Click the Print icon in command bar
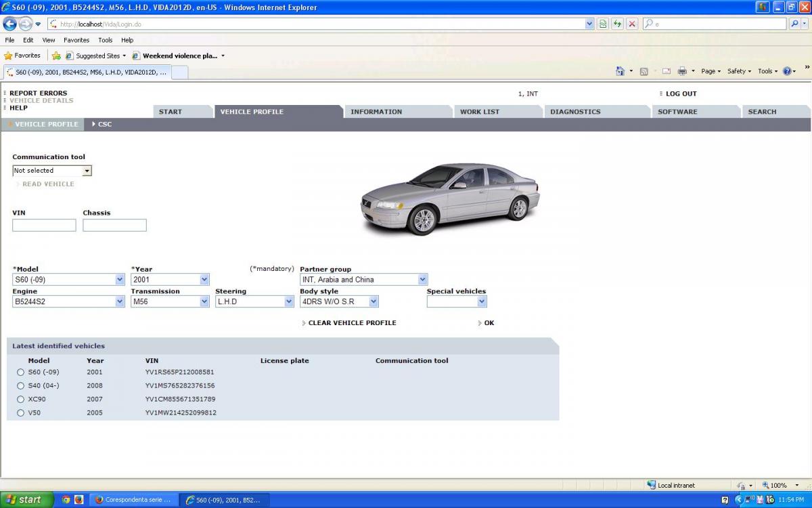Viewport: 812px width, 508px height. coord(682,71)
